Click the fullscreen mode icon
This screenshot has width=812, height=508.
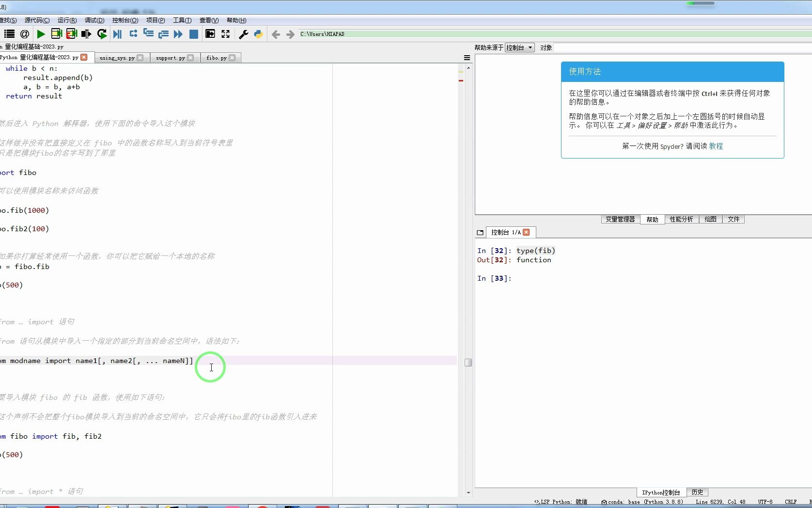[x=226, y=34]
